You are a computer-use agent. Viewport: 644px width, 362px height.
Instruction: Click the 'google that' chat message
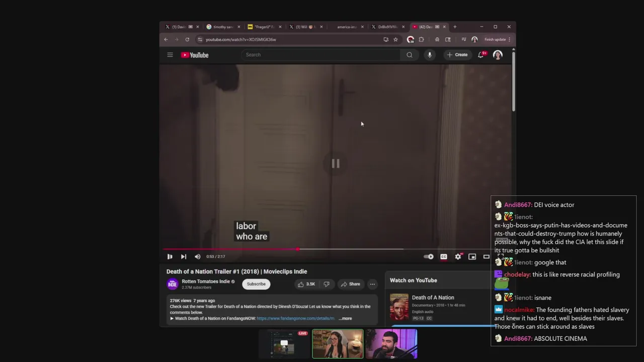550,262
